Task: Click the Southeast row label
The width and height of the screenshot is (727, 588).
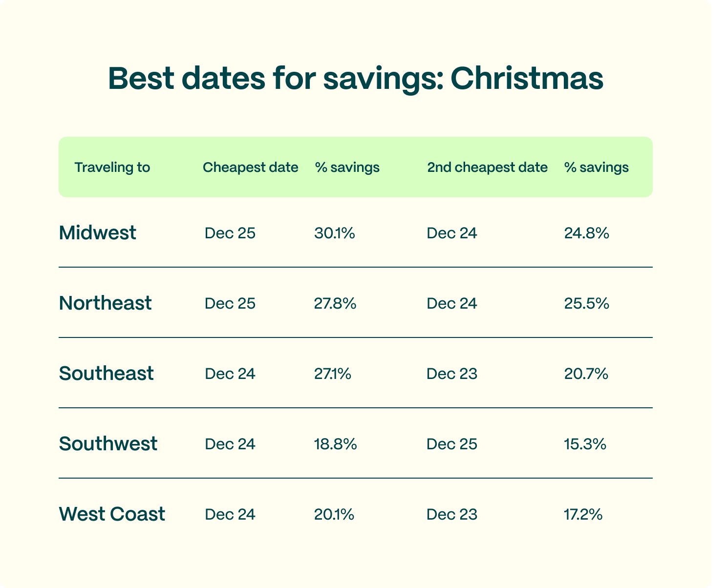Action: coord(106,374)
